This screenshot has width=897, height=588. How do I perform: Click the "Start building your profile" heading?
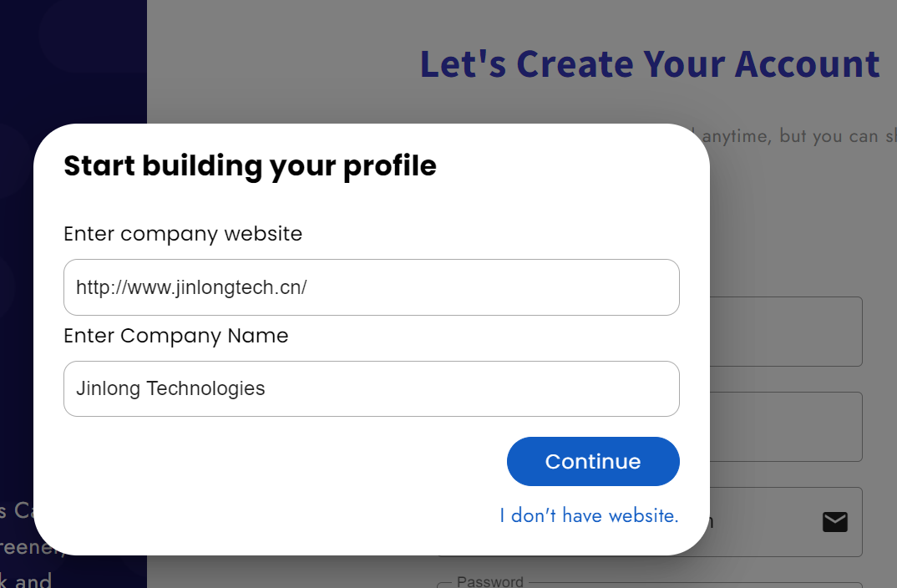(x=250, y=166)
